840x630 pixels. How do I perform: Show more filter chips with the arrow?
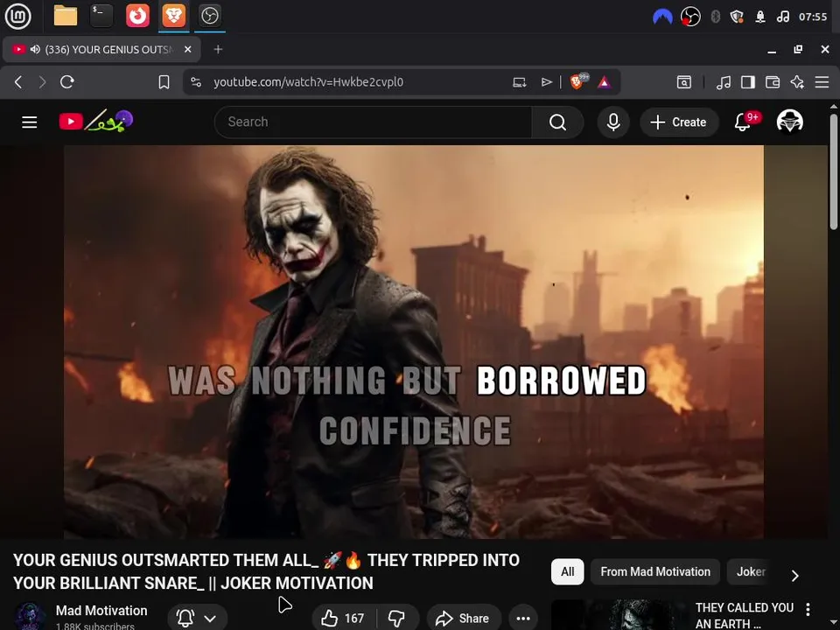click(x=795, y=576)
